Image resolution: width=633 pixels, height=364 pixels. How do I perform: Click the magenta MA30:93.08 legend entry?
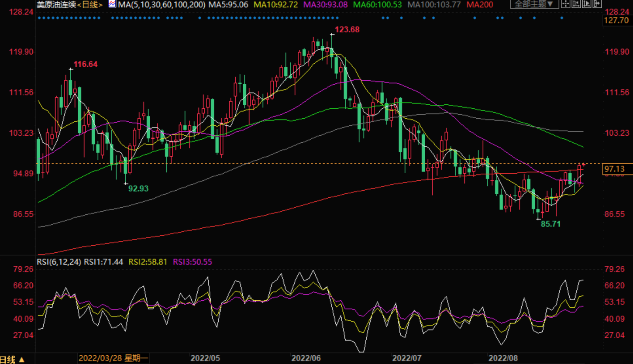(326, 5)
